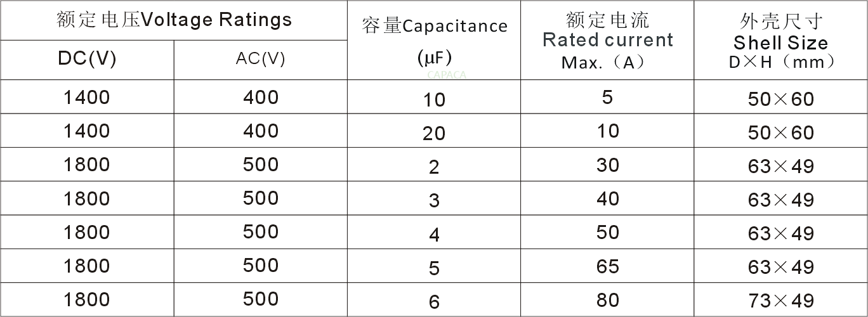Click the 73×49 shell size cell
The image size is (868, 317).
(x=780, y=301)
